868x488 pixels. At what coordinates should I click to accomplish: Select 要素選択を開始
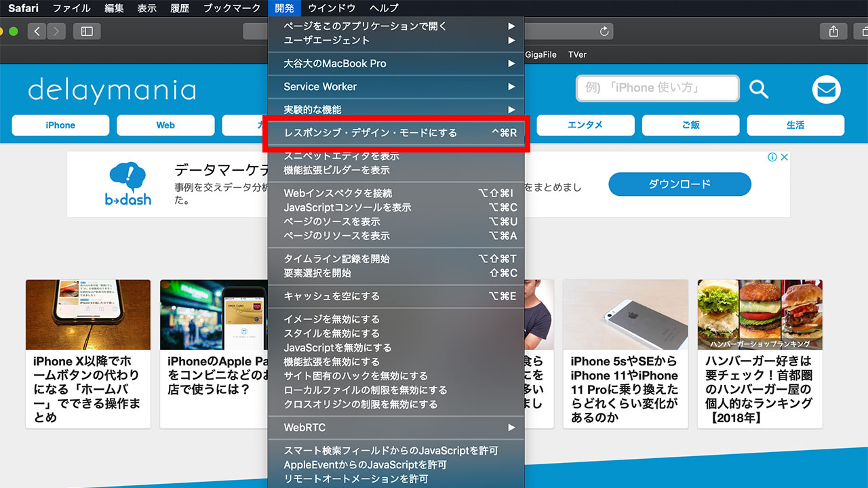396,273
